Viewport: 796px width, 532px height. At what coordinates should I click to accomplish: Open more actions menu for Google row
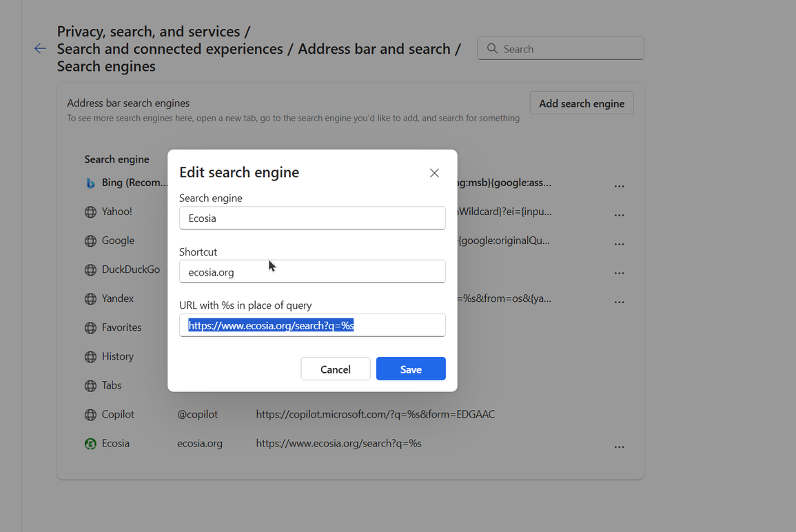click(619, 244)
